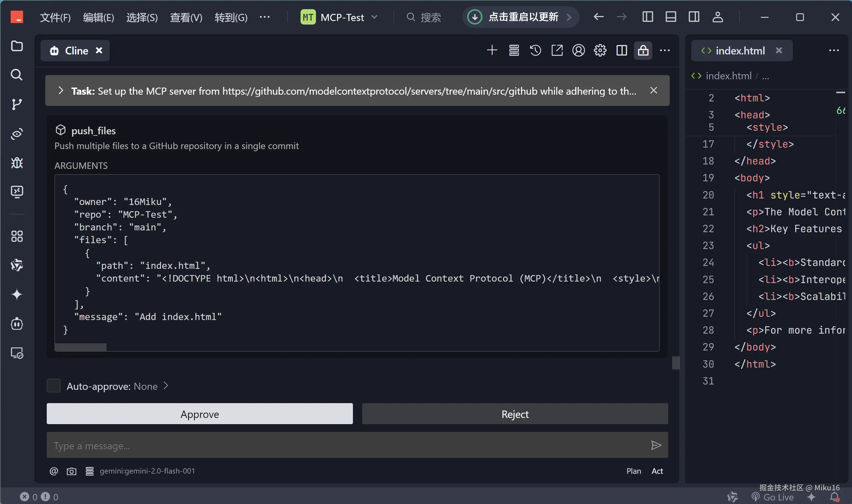Viewport: 852px width, 504px height.
Task: Open the Extensions squares icon
Action: pyautogui.click(x=17, y=236)
